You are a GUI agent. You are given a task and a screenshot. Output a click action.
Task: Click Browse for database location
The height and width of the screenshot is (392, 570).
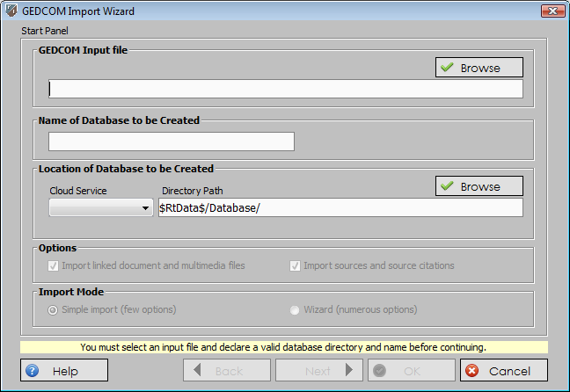479,186
